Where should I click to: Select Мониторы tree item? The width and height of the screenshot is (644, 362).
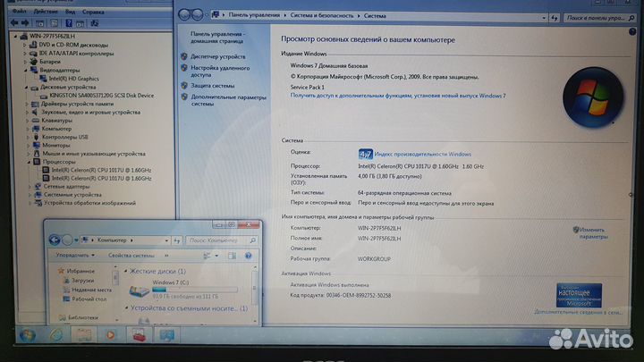tap(55, 145)
